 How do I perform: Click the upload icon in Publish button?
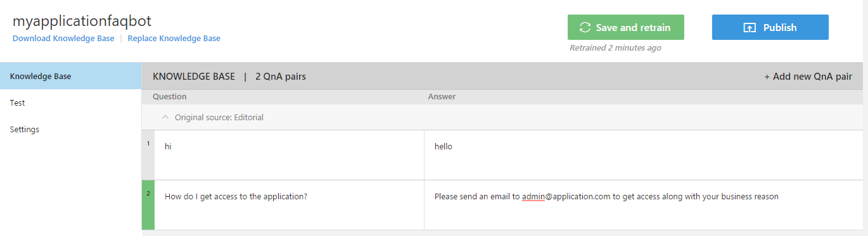coord(750,28)
